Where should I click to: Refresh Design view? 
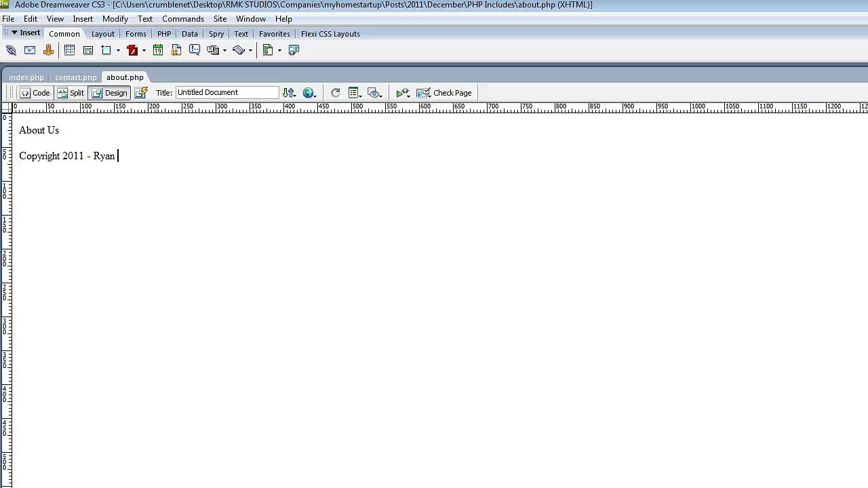coord(335,93)
